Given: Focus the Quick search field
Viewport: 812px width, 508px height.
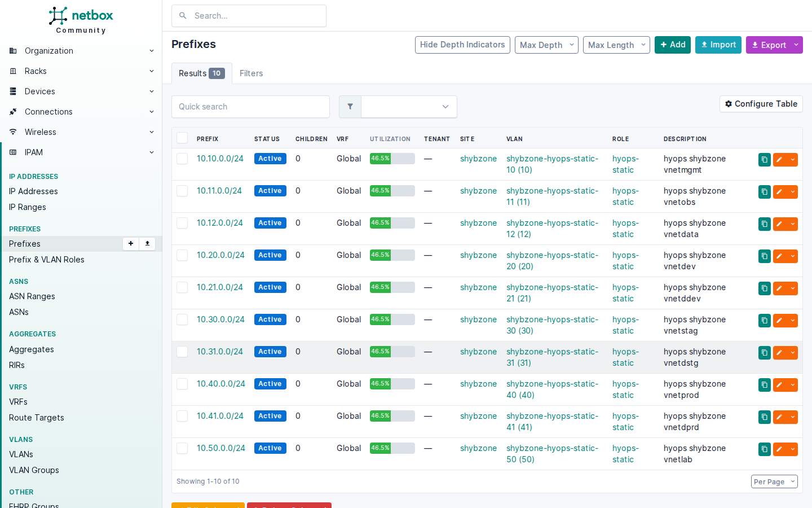Looking at the screenshot, I should coord(250,107).
